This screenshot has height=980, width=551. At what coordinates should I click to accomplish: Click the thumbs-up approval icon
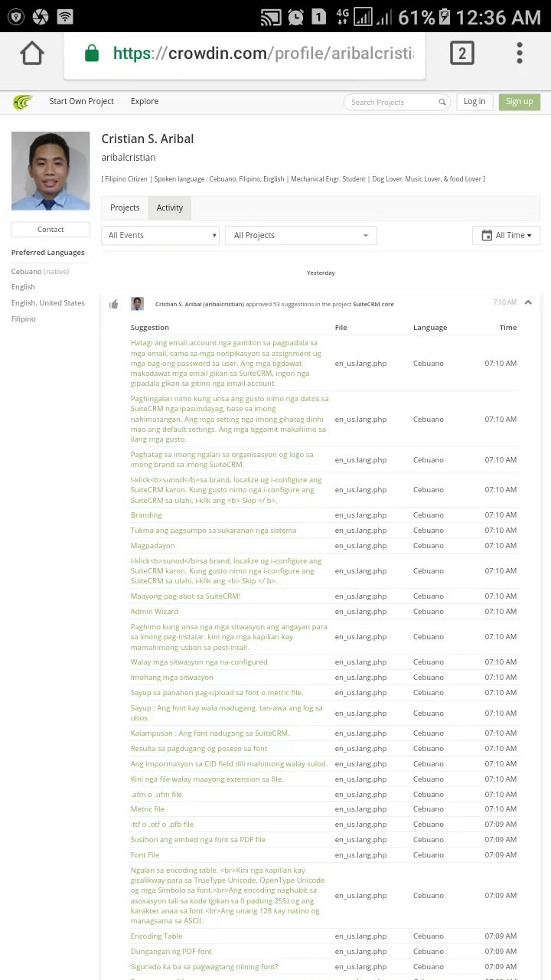[114, 304]
